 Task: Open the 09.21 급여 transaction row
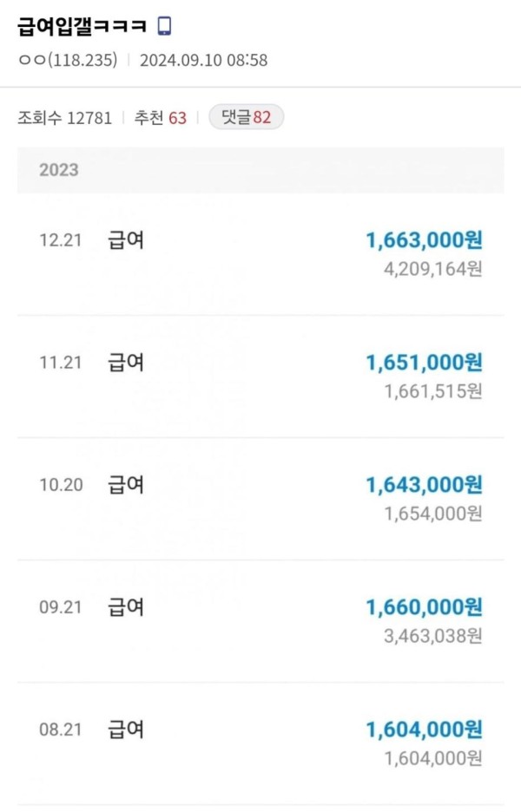tap(260, 621)
